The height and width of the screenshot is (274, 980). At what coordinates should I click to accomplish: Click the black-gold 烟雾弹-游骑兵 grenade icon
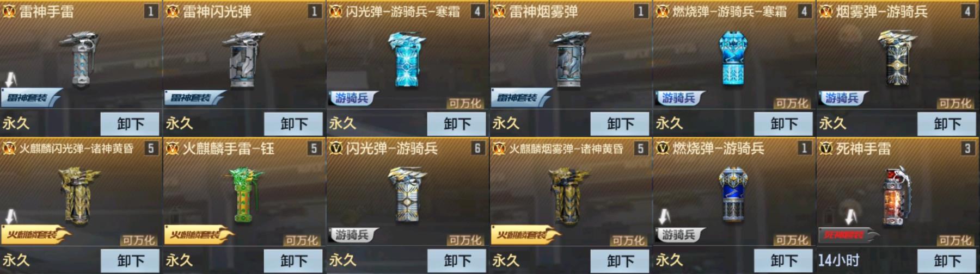tap(897, 59)
